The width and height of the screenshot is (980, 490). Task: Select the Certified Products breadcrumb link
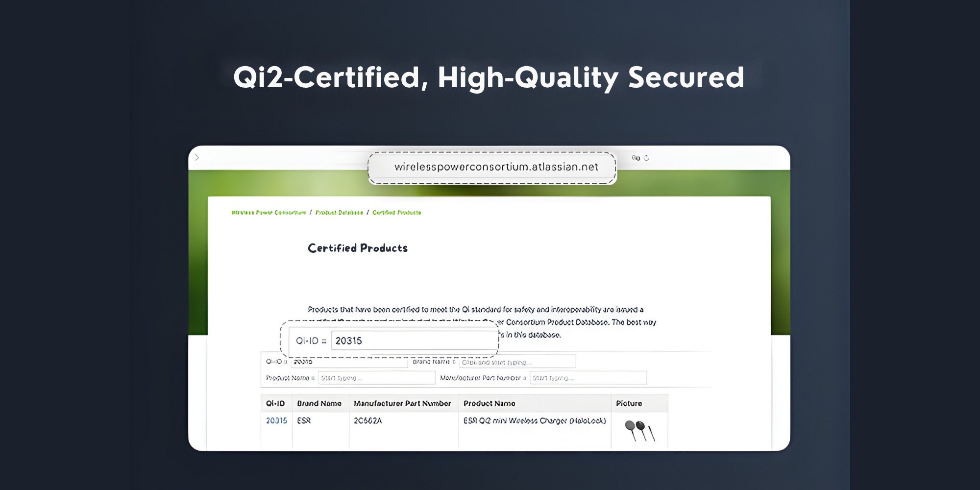[x=396, y=213]
